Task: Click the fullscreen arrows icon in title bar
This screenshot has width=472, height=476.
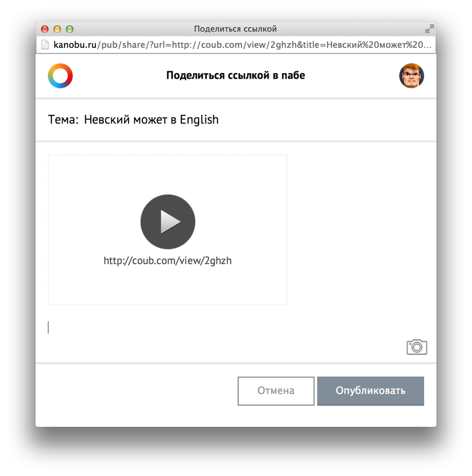Action: click(x=430, y=29)
